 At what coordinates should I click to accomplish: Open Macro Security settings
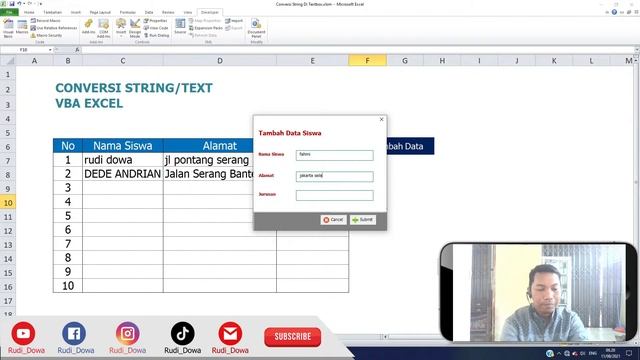[x=47, y=36]
